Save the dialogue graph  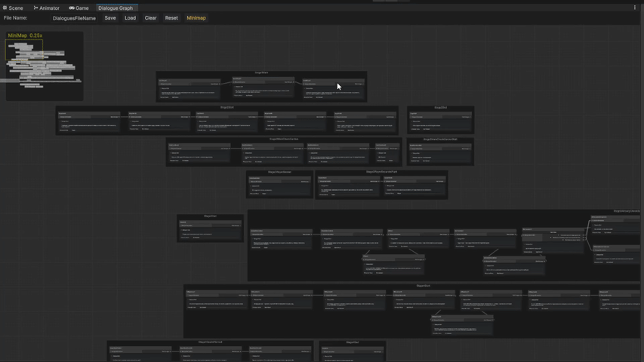tap(110, 18)
